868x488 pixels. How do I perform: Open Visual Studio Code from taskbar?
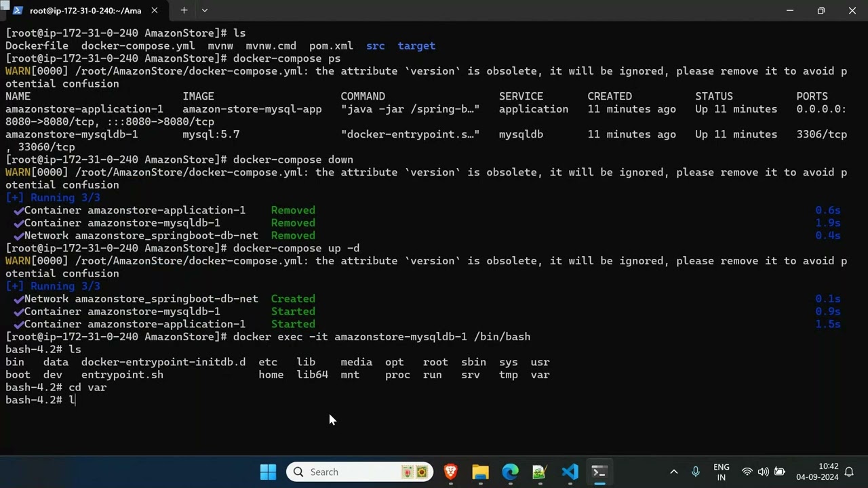[570, 472]
